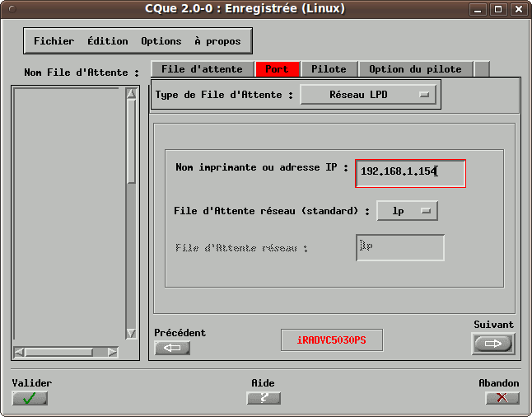
Task: Click the Précédent left arrow button
Action: [x=172, y=348]
